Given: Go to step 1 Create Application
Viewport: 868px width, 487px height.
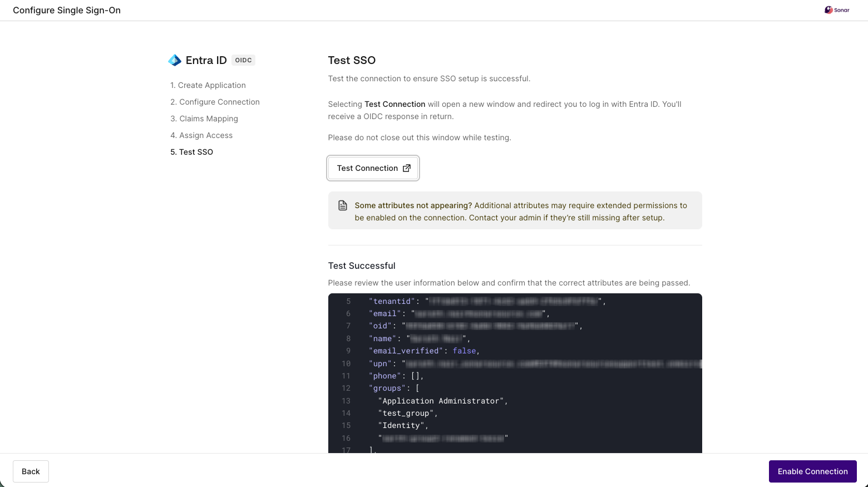Looking at the screenshot, I should [x=208, y=85].
